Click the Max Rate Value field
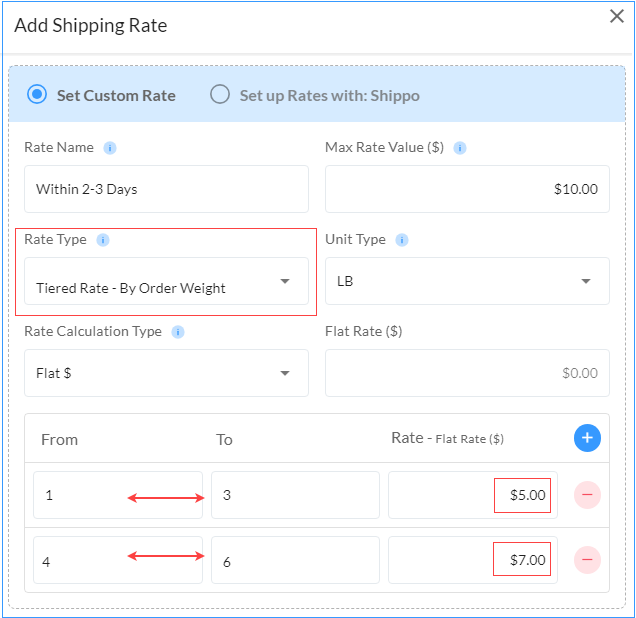Viewport: 636px width, 618px height. pos(467,189)
